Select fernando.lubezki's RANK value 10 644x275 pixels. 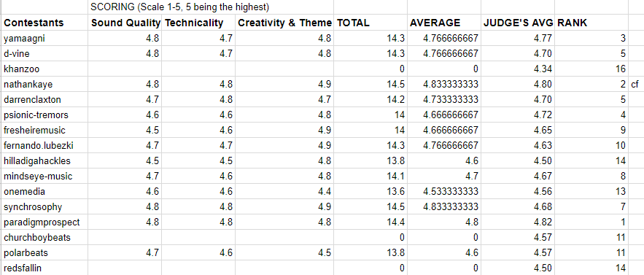pyautogui.click(x=591, y=145)
